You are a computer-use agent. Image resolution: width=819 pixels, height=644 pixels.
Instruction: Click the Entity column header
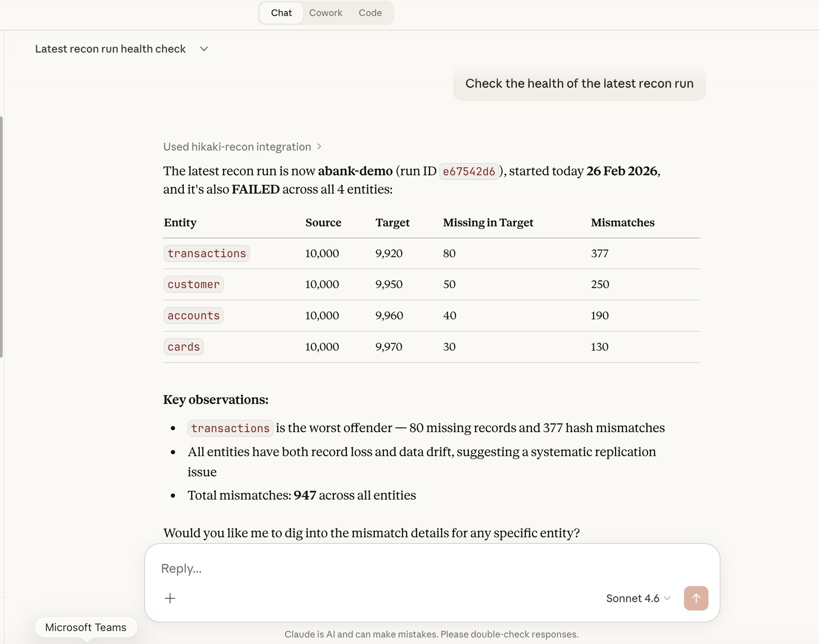[x=180, y=223]
